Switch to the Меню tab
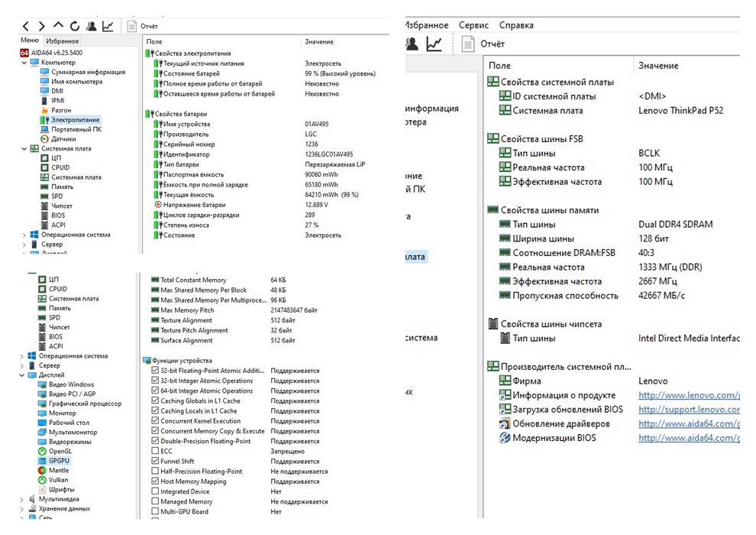This screenshot has height=535, width=756. (x=30, y=41)
